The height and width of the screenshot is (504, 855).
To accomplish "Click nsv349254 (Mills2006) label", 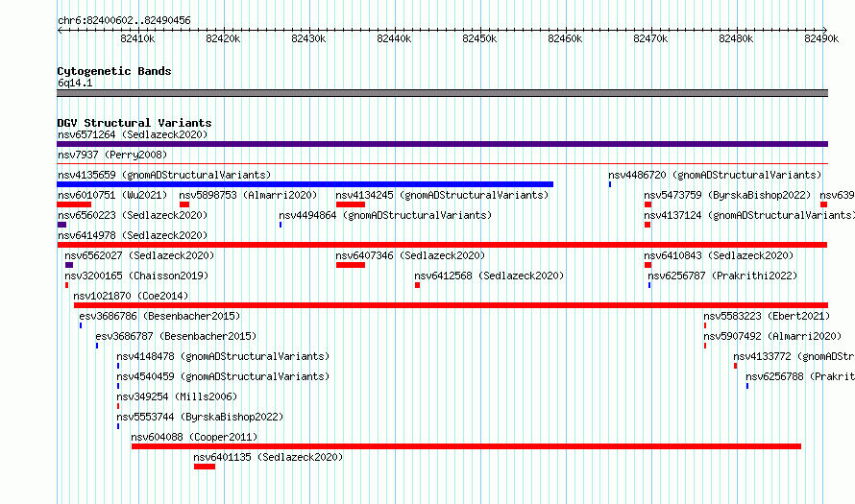I will (x=177, y=396).
